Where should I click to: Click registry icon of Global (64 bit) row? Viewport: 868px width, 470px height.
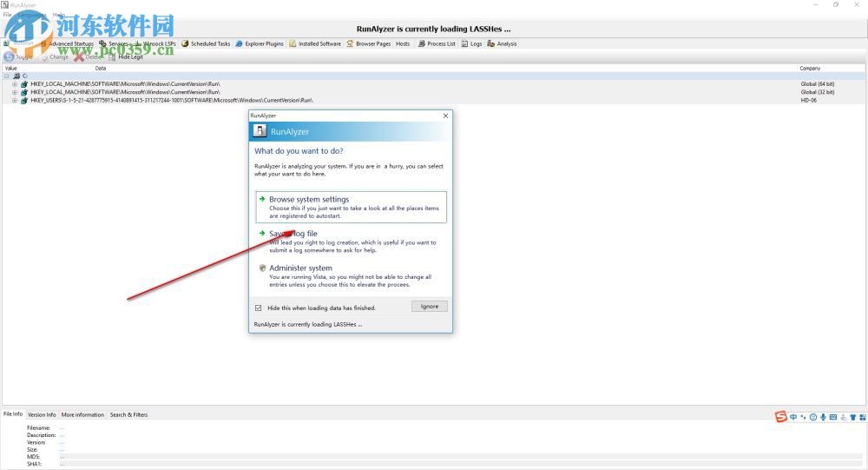[x=23, y=84]
